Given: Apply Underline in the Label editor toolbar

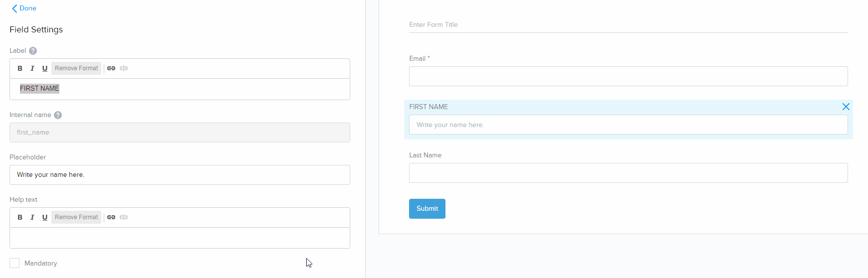Looking at the screenshot, I should click(45, 68).
